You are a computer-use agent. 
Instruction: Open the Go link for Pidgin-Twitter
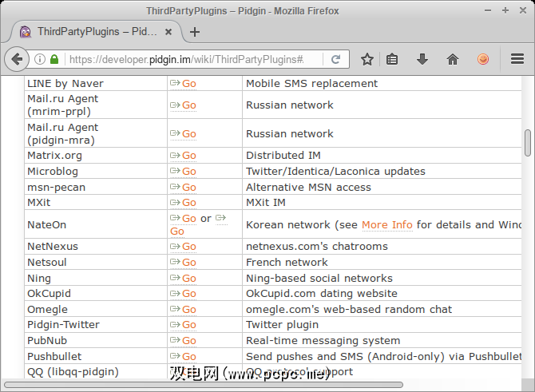[x=188, y=325]
